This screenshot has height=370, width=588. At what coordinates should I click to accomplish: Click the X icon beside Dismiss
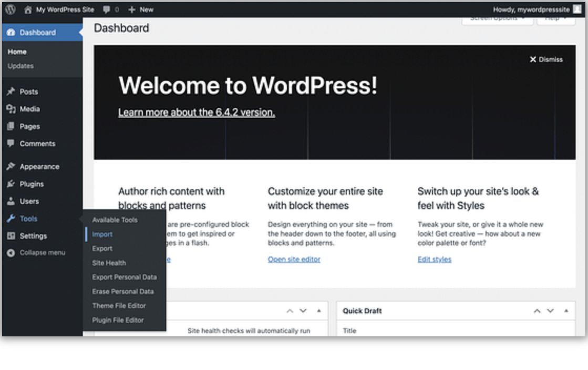click(x=532, y=59)
